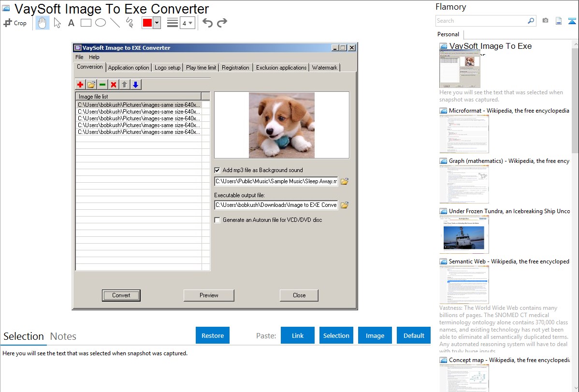This screenshot has width=579, height=392.
Task: Activate the hand pan tool
Action: [x=42, y=23]
